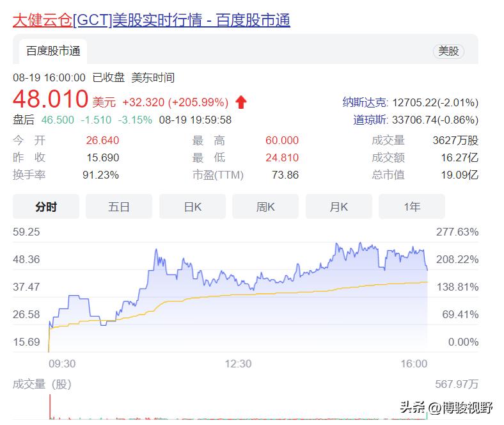Switch to the 五日 chart tab
504x425 pixels.
click(119, 207)
